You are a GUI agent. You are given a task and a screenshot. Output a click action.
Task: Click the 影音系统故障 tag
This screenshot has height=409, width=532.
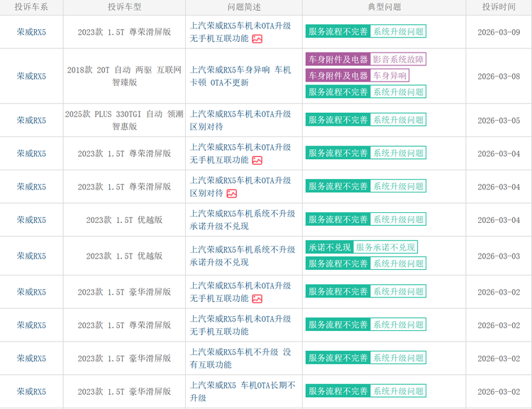click(399, 60)
